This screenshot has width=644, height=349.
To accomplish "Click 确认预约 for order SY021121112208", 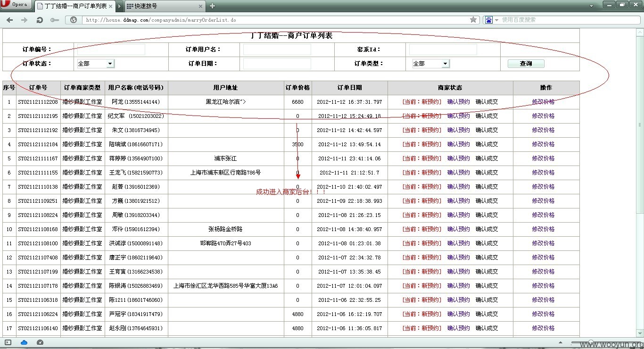I will tap(458, 102).
